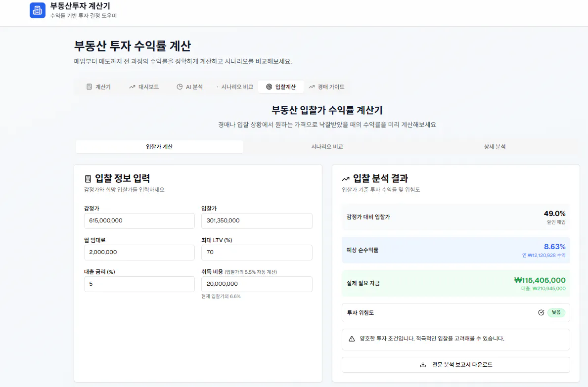The height and width of the screenshot is (387, 588).
Task: Click the 감정가 input field
Action: pyautogui.click(x=139, y=220)
